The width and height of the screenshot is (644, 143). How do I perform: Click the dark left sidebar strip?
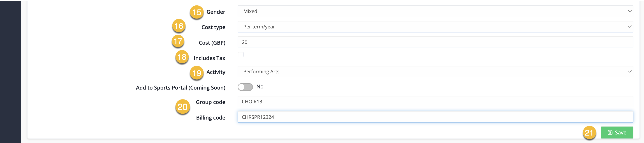click(11, 72)
